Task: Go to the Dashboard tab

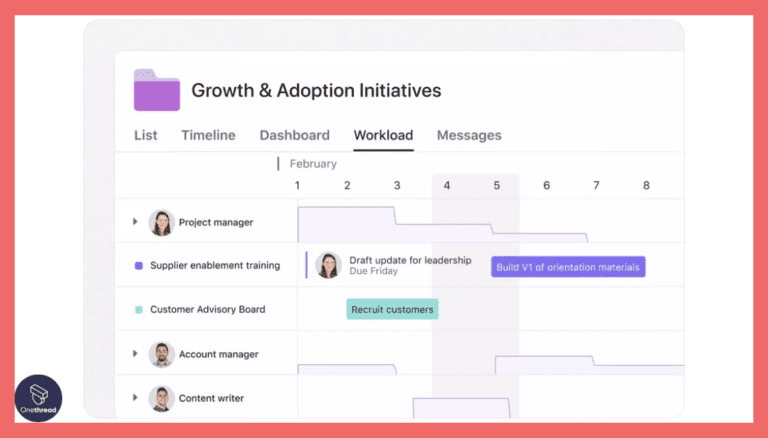Action: click(x=294, y=135)
